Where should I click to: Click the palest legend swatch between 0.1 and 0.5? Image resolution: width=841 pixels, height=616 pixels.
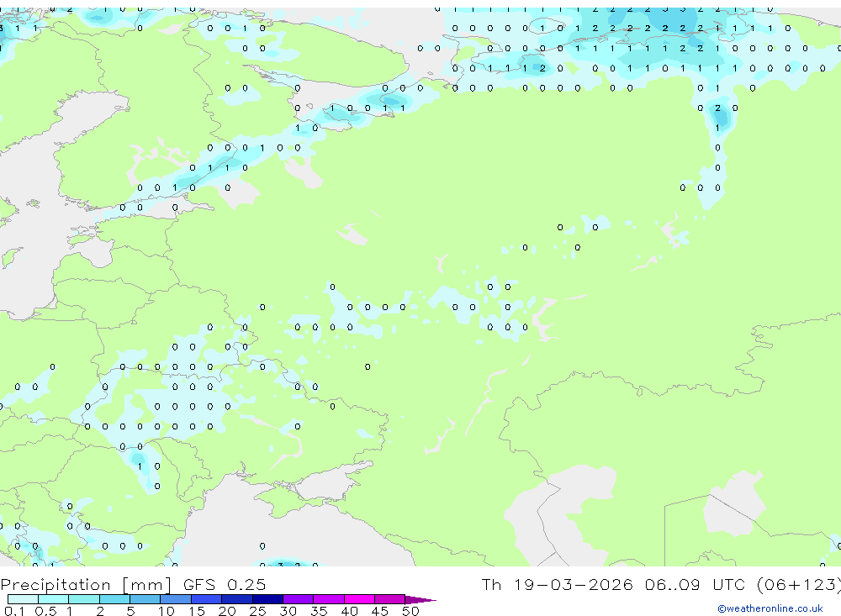click(23, 599)
